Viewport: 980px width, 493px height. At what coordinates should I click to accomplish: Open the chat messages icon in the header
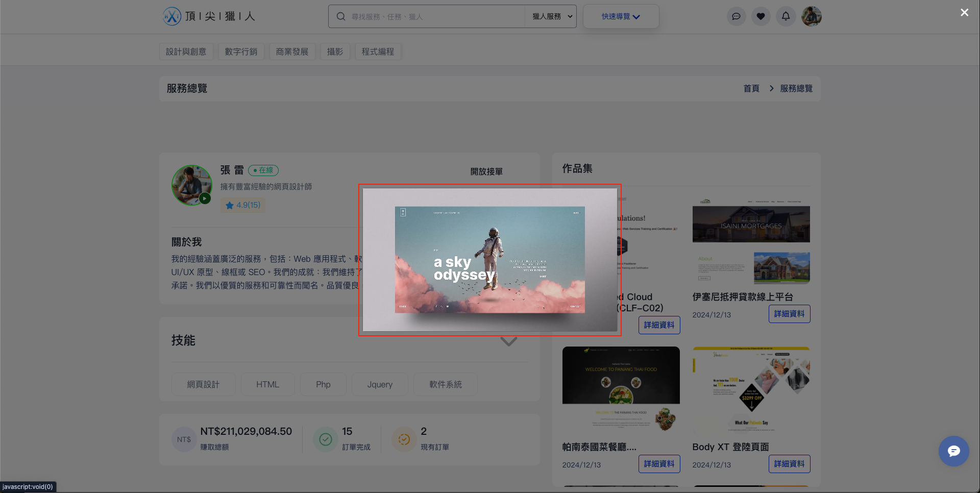736,16
